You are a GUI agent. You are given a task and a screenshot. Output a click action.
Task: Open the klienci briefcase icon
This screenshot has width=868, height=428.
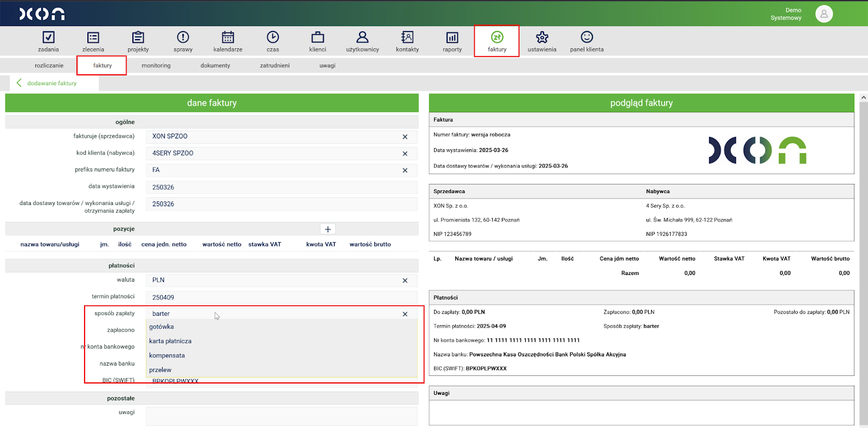click(318, 37)
